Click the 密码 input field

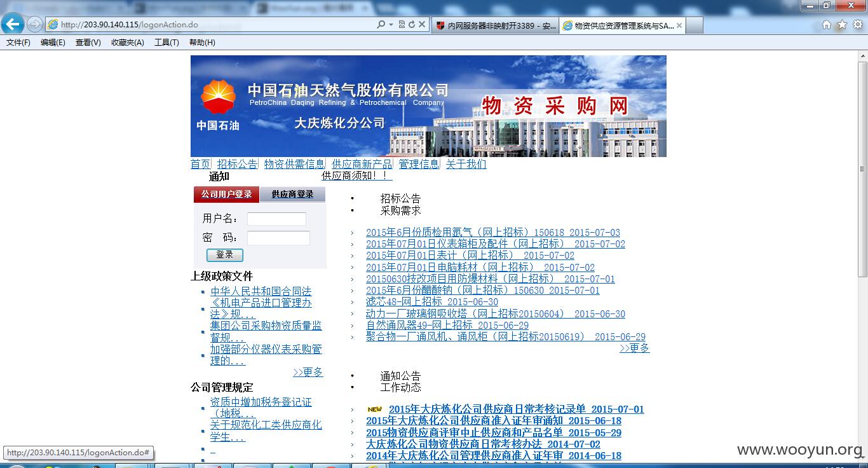pyautogui.click(x=278, y=238)
